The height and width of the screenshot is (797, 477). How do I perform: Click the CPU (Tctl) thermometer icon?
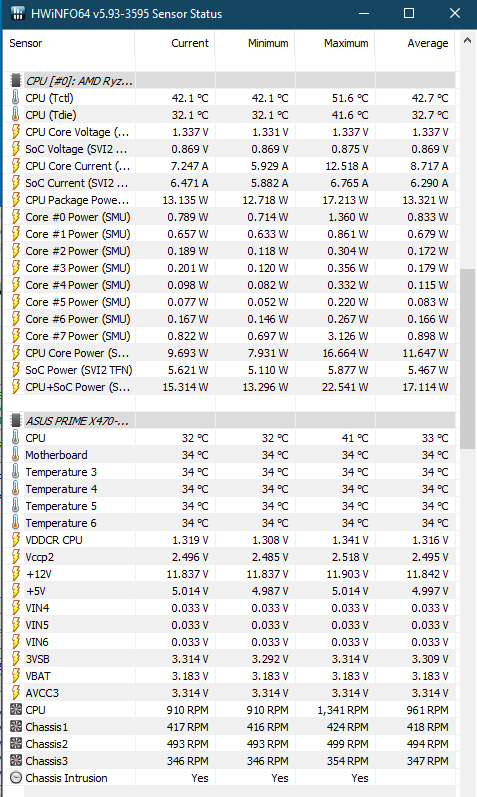tap(16, 98)
